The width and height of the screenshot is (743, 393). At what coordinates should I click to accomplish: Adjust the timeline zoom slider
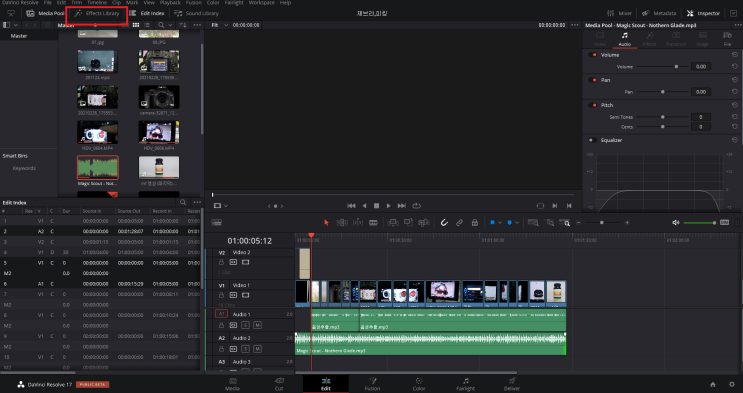(602, 222)
